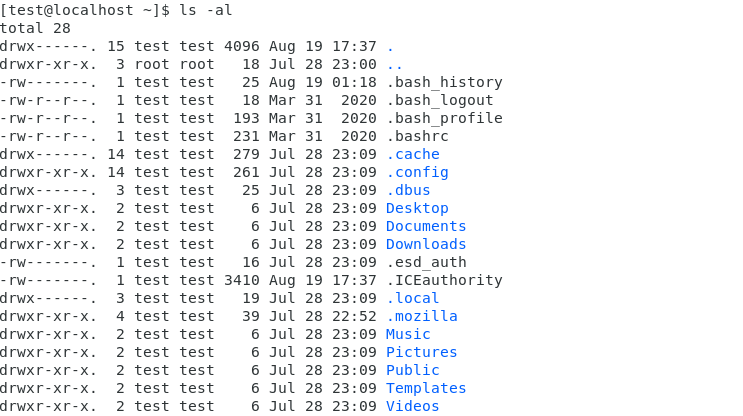
Task: Click the Videos directory entry
Action: [x=413, y=407]
